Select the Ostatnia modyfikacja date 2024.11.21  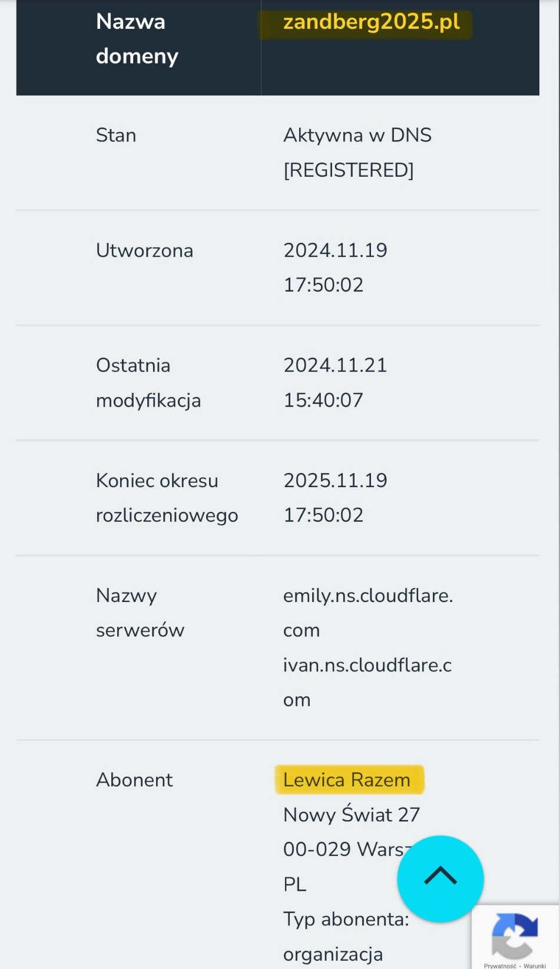point(335,365)
